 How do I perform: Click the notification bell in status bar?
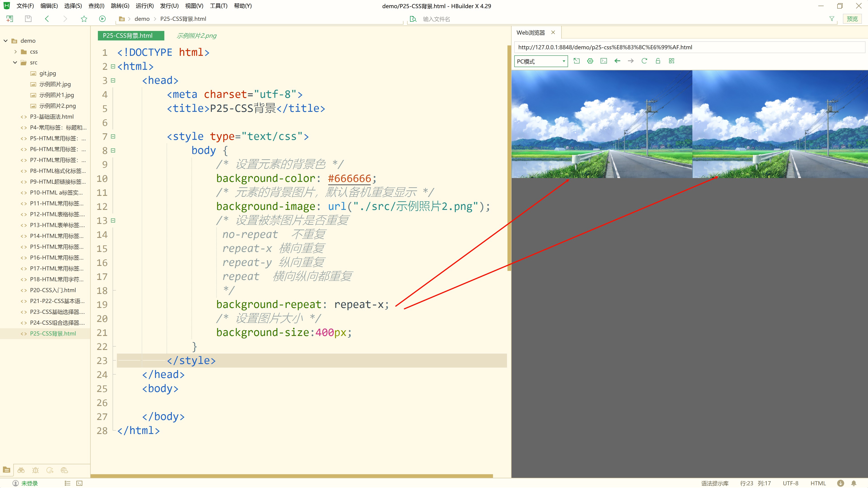coord(854,483)
